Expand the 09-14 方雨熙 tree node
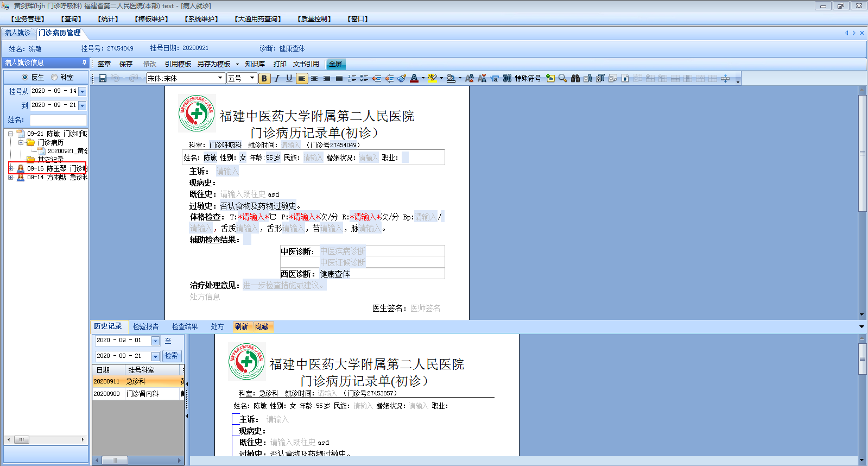 point(10,177)
